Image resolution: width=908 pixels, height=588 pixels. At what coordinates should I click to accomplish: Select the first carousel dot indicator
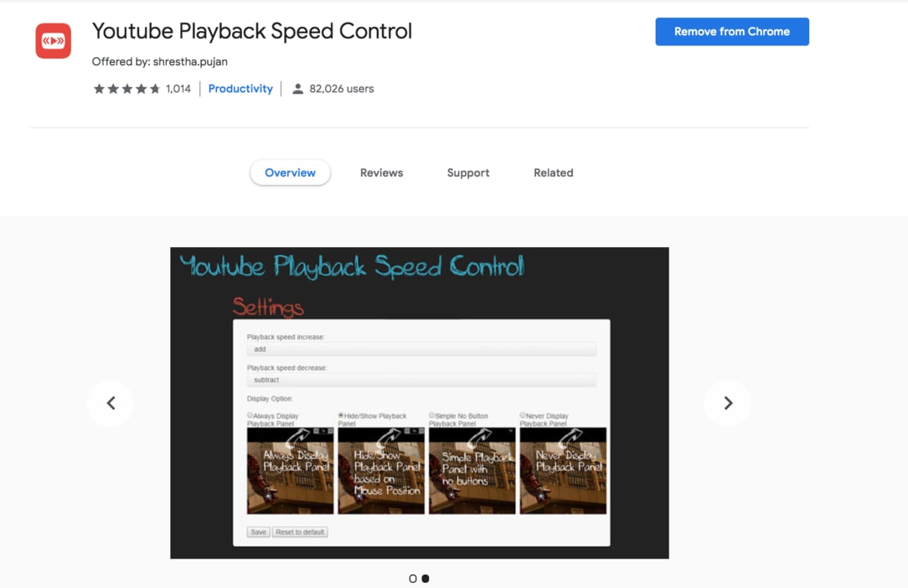tap(413, 579)
